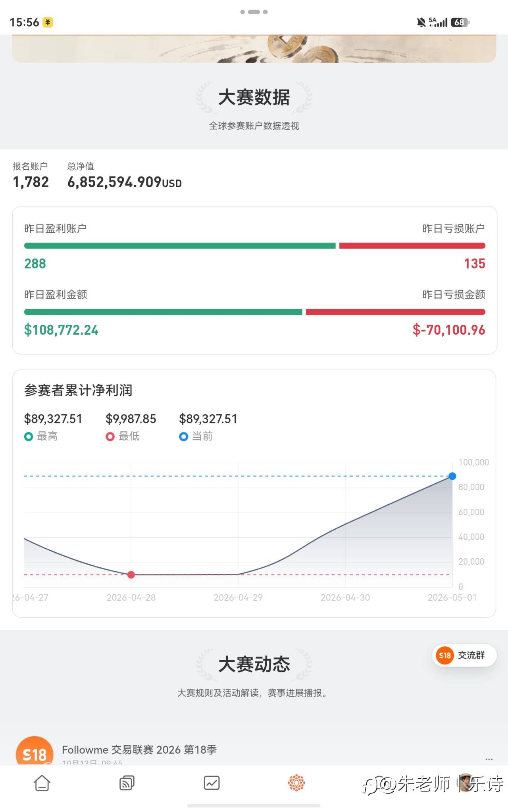Image resolution: width=508 pixels, height=812 pixels.
Task: Tap the green 昨日盈利账户 progress bar
Action: (180, 246)
